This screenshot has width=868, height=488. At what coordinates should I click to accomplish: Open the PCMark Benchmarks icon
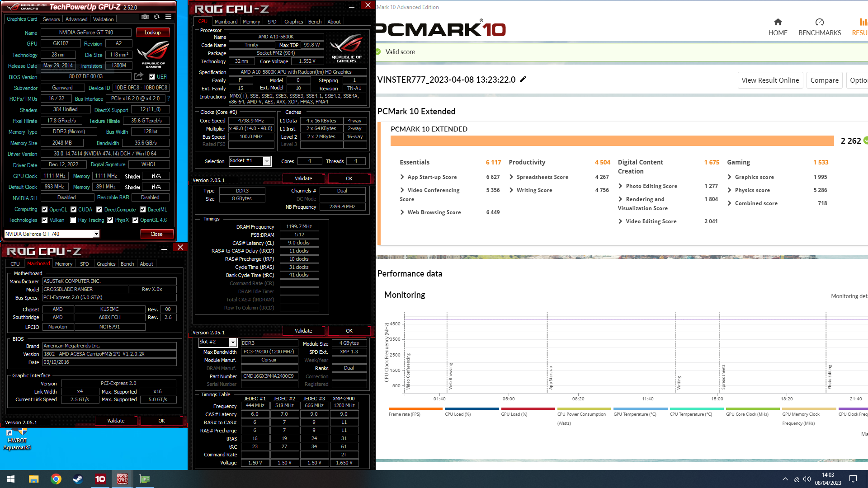pyautogui.click(x=820, y=22)
